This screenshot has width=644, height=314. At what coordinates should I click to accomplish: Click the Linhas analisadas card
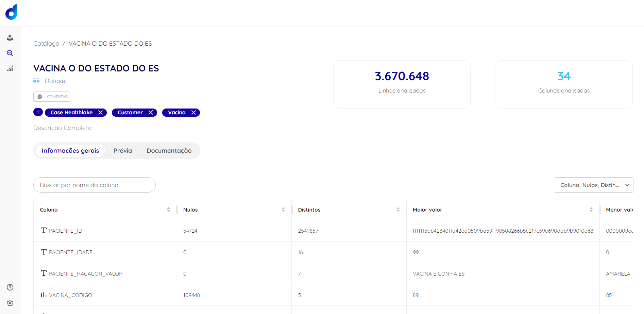pos(402,84)
